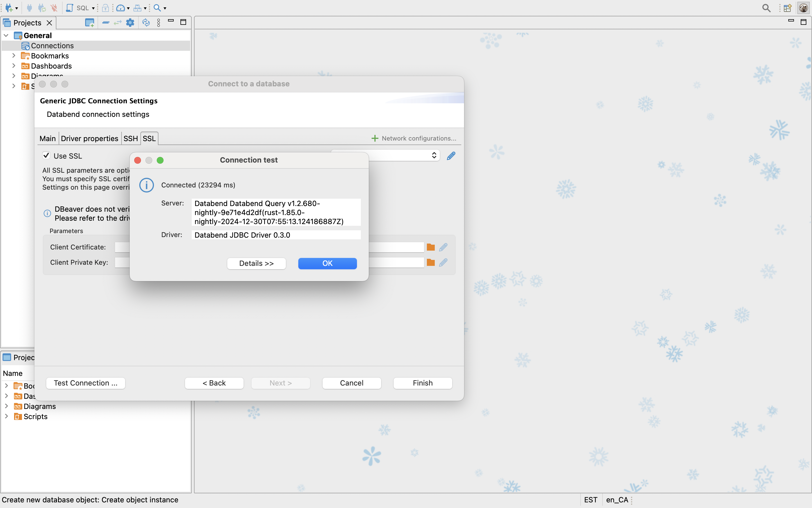Click the Refresh icon in Projects panel
Viewport: 812px width, 508px height.
146,23
